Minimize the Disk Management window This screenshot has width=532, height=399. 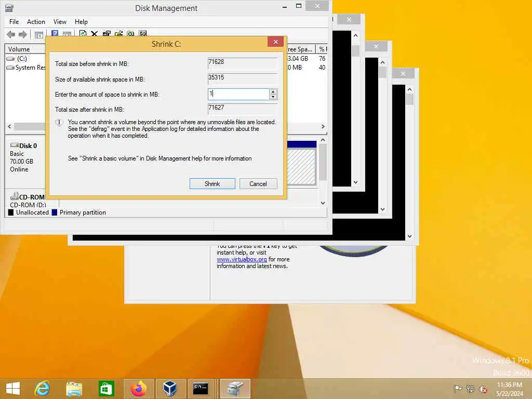(x=285, y=6)
